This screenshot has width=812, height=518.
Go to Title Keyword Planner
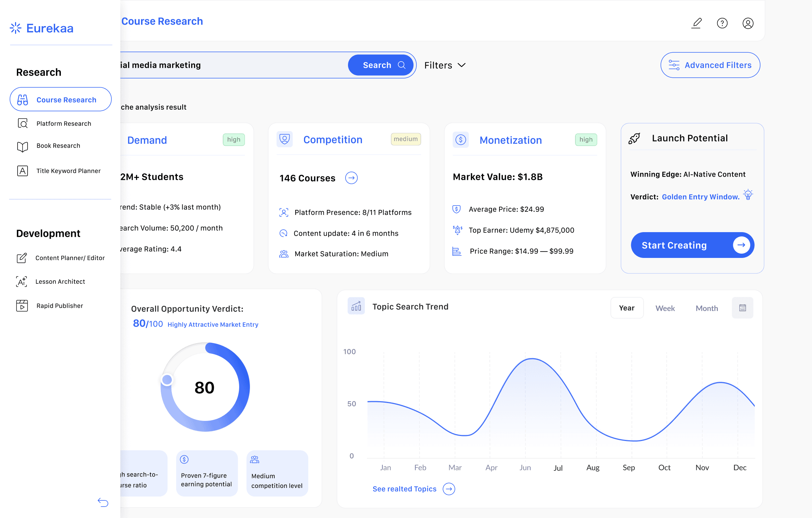68,171
